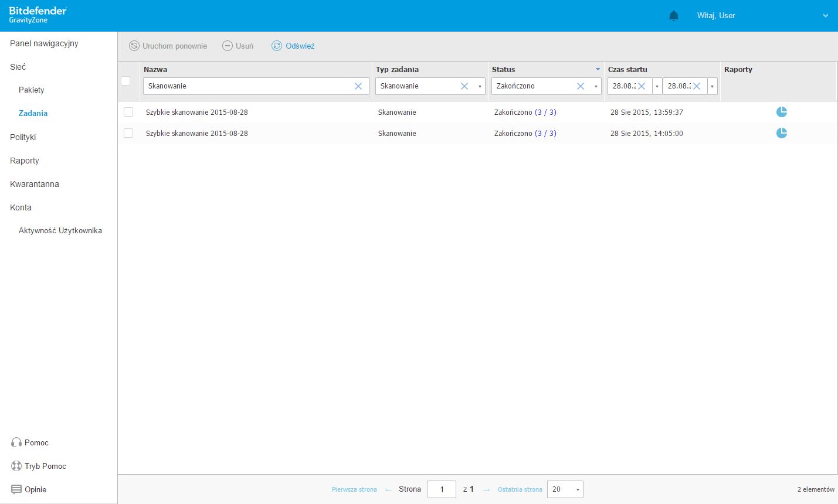Clear the start date filter

tap(642, 86)
